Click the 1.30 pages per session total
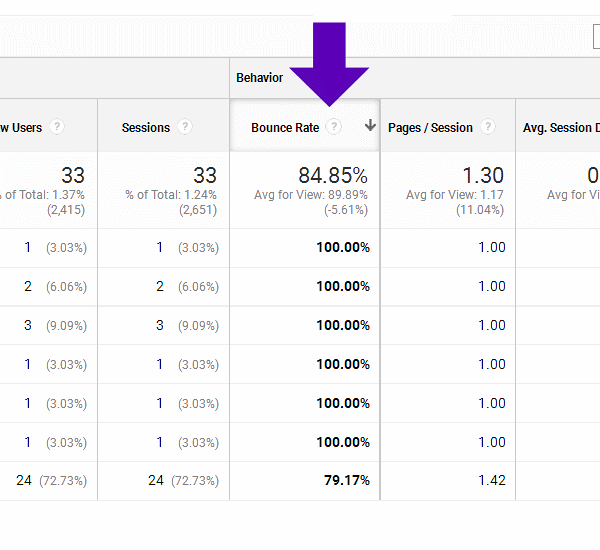 pyautogui.click(x=483, y=176)
